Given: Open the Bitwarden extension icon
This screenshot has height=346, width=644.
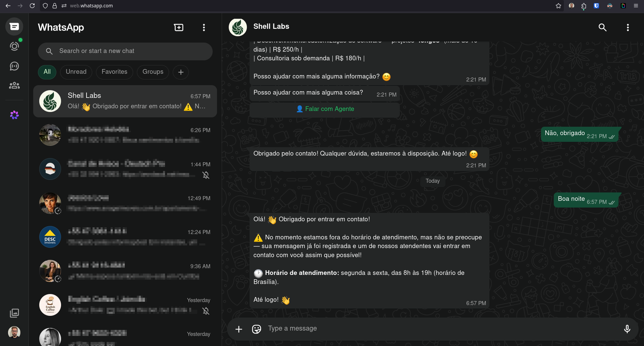Looking at the screenshot, I should tap(596, 6).
